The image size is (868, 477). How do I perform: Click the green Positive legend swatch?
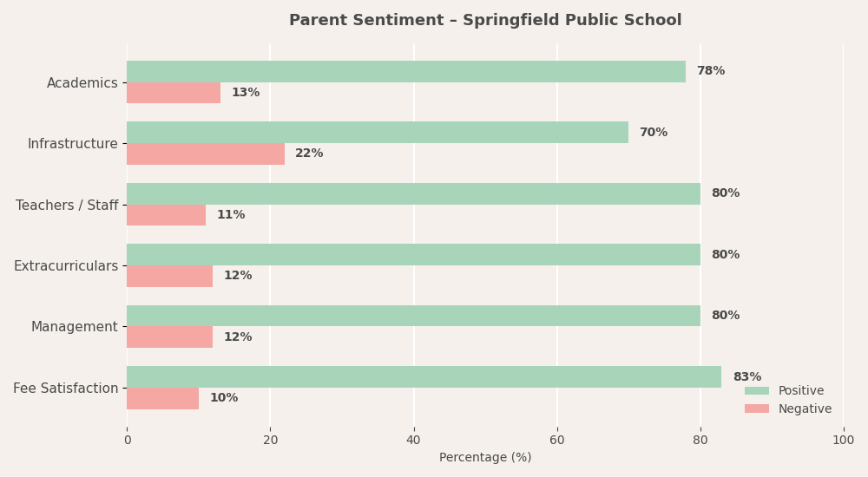coord(757,390)
